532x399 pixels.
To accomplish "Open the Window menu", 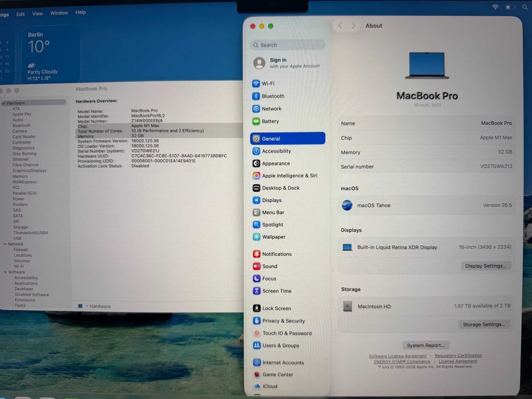I will [x=59, y=13].
